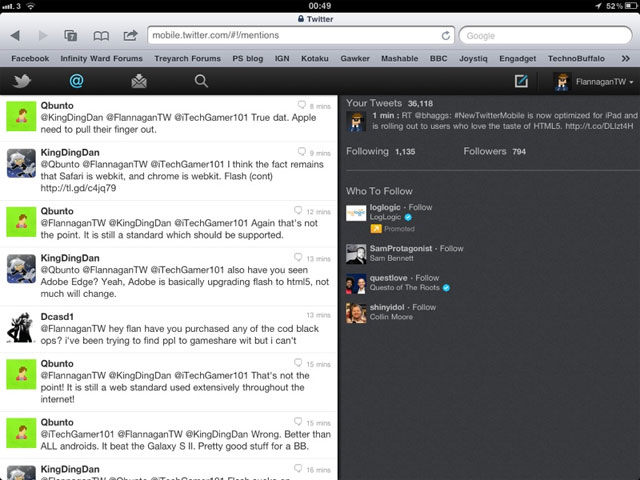
Task: Follow loglogic
Action: coord(420,207)
